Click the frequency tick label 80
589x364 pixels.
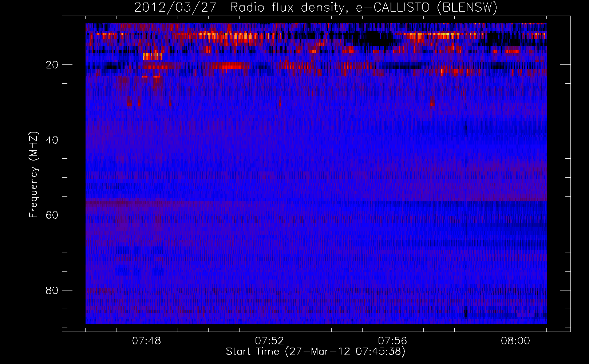(52, 290)
